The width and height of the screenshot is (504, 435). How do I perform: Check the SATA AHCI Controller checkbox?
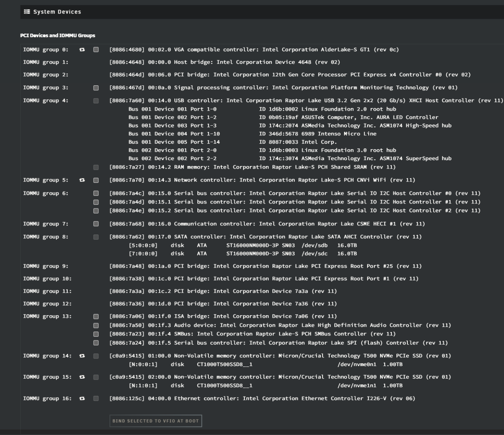(x=96, y=237)
